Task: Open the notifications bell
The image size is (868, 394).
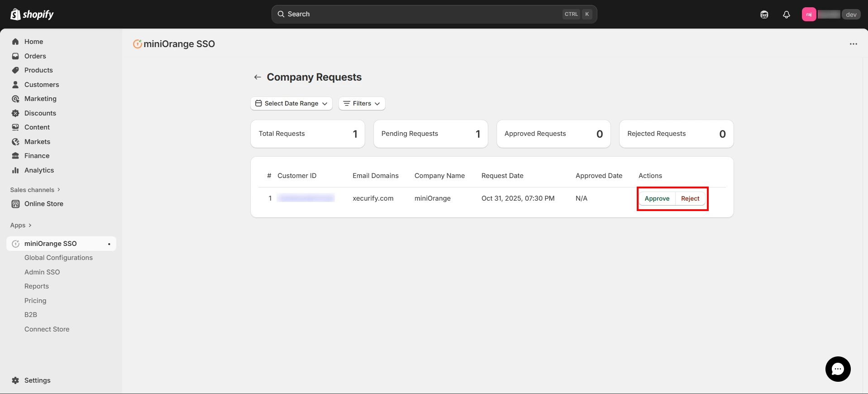Action: (787, 14)
